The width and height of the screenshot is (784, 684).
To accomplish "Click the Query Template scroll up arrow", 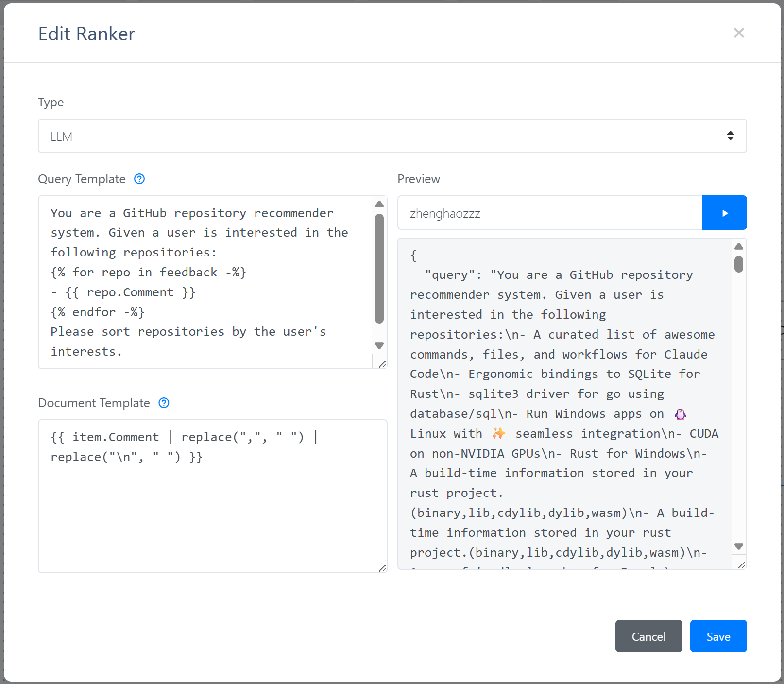I will click(379, 205).
